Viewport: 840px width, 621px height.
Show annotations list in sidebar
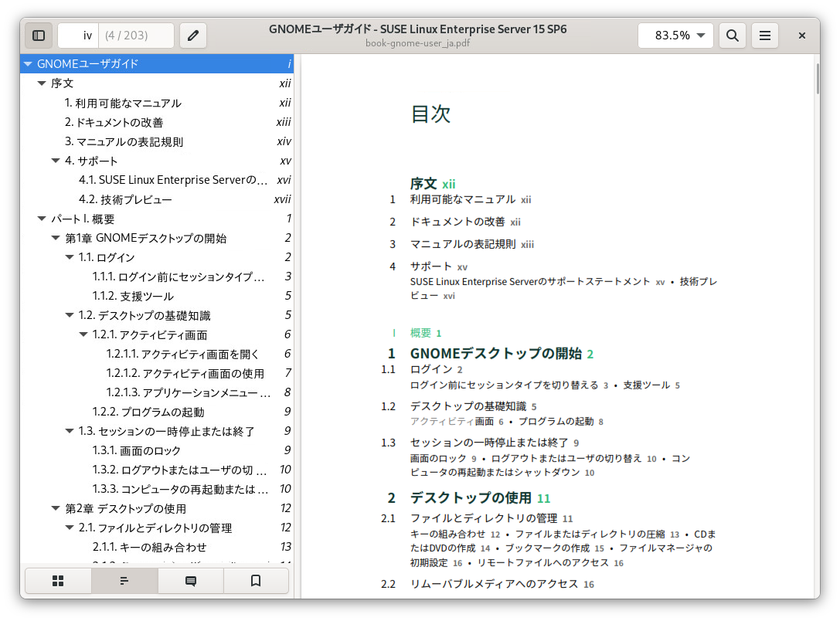(191, 581)
